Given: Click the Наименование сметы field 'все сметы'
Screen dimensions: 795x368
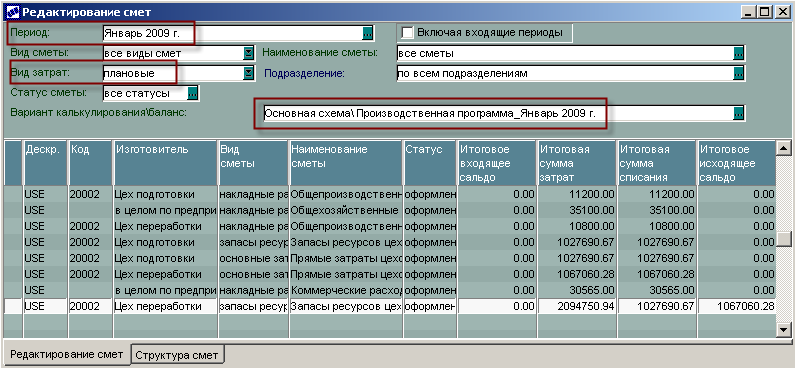Looking at the screenshot, I should [x=565, y=53].
